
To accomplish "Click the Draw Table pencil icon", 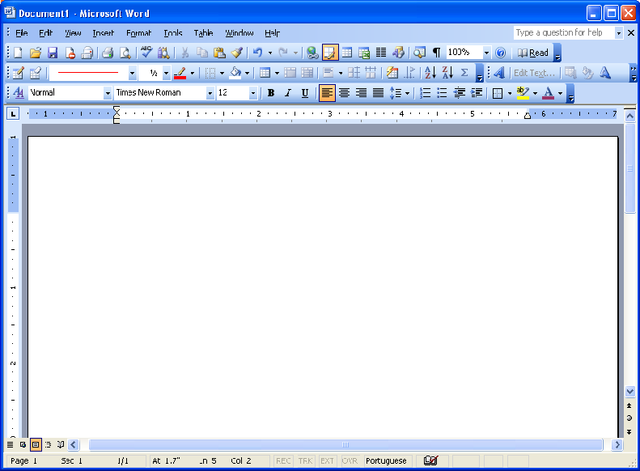I will click(x=18, y=73).
